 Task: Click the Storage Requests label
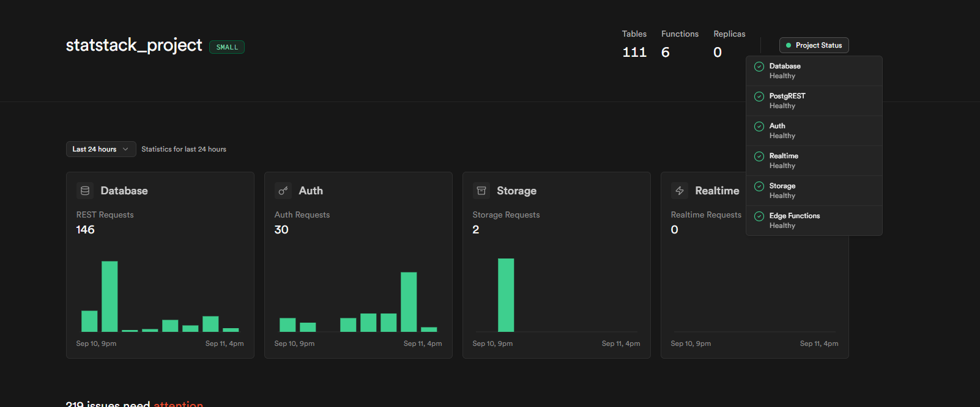[x=506, y=215]
